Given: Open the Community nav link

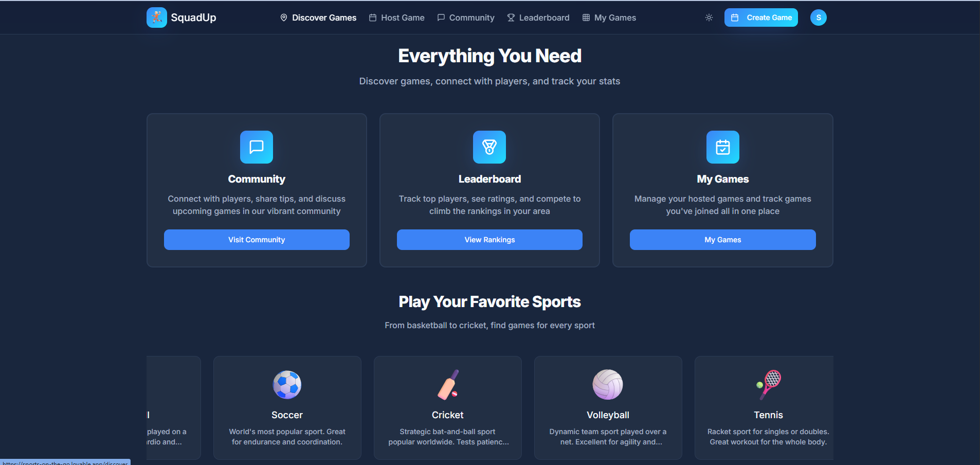Looking at the screenshot, I should click(x=466, y=17).
